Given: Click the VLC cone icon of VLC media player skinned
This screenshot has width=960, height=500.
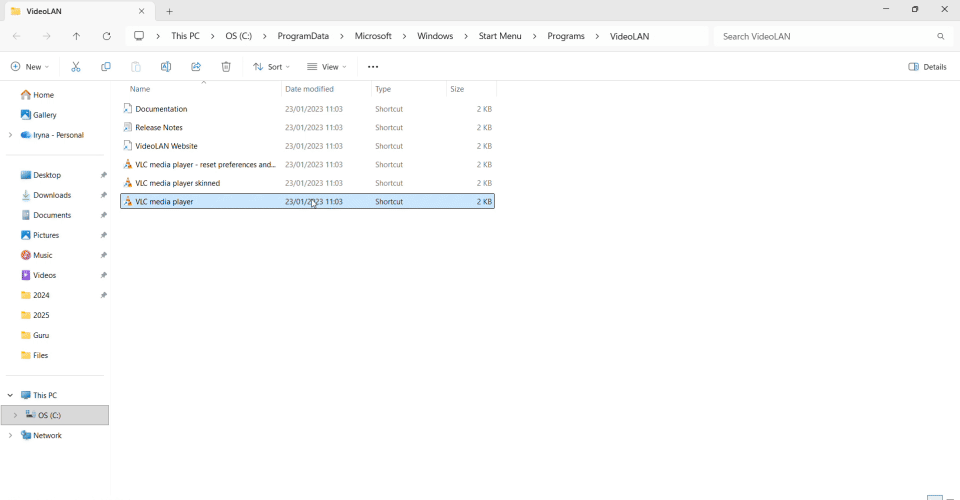Looking at the screenshot, I should pos(127,182).
